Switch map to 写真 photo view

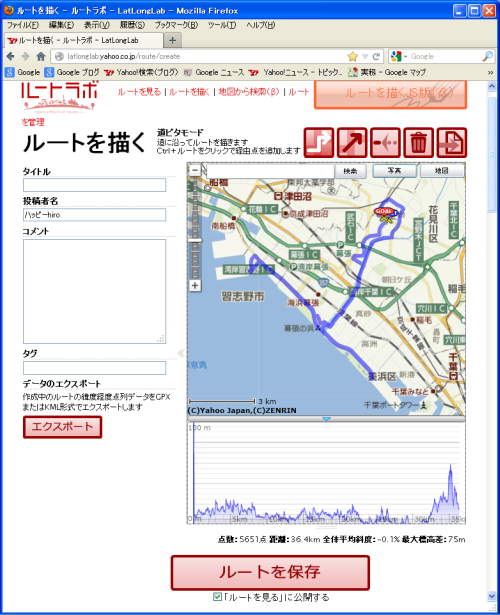click(394, 171)
